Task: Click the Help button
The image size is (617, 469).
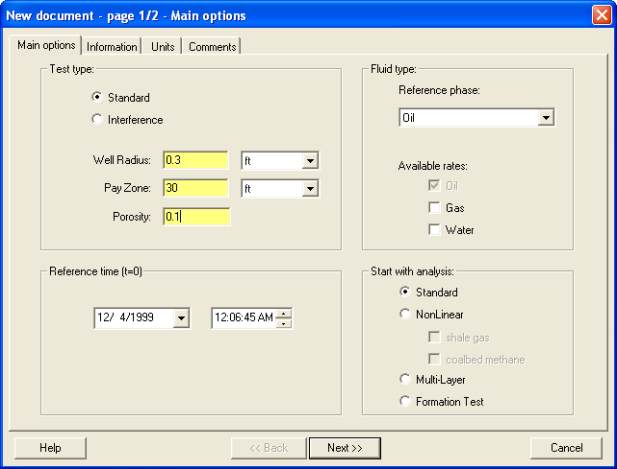Action: point(50,448)
